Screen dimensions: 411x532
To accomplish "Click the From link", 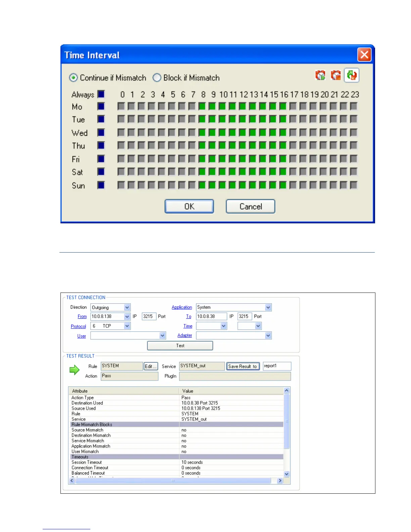I will tap(82, 316).
